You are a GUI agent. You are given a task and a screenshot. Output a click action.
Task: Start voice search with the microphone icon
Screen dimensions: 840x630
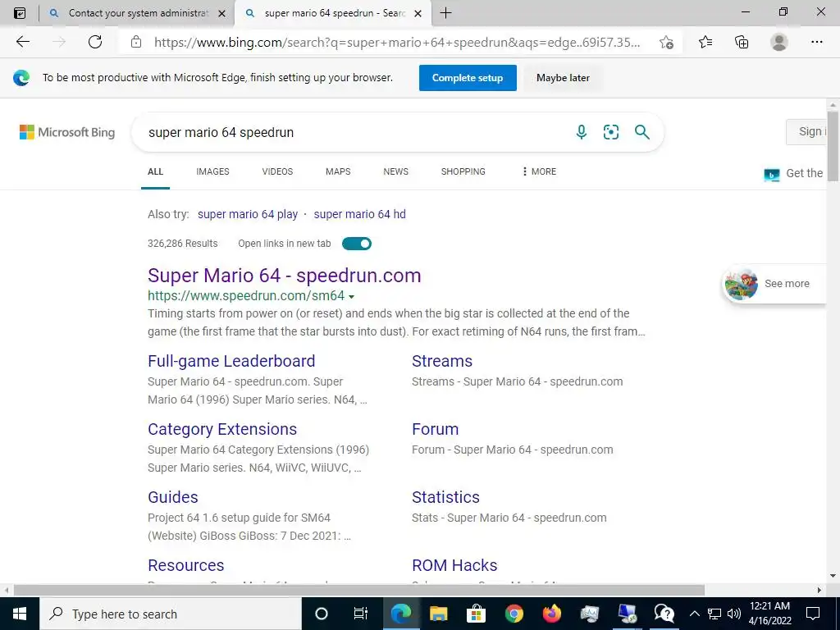[582, 132]
